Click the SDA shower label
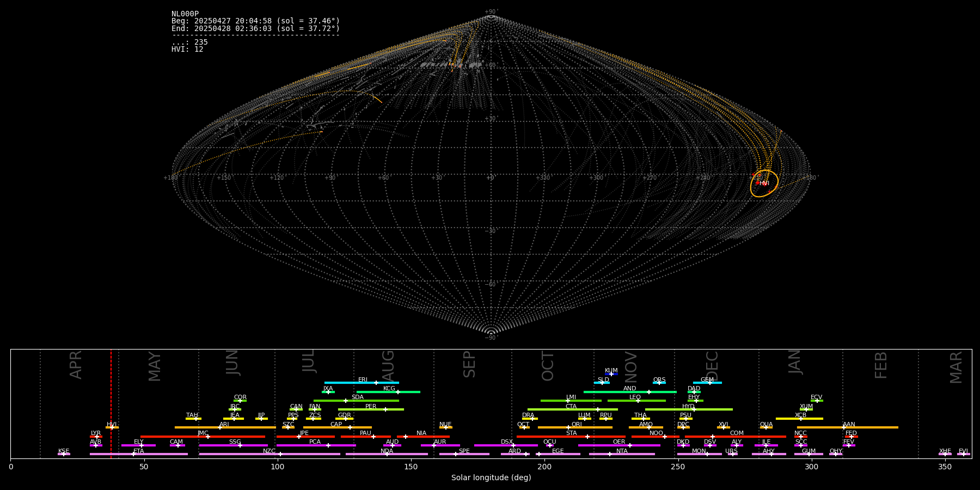The width and height of the screenshot is (980, 490). point(358,397)
